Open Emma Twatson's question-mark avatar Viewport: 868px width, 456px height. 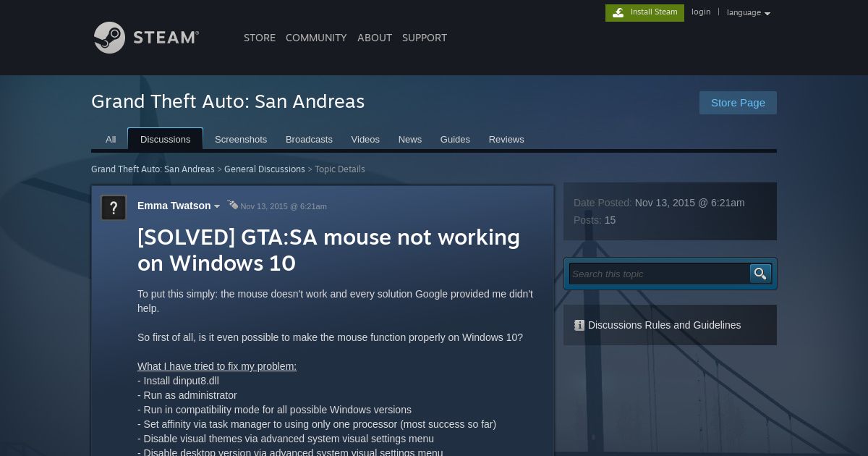click(x=114, y=208)
